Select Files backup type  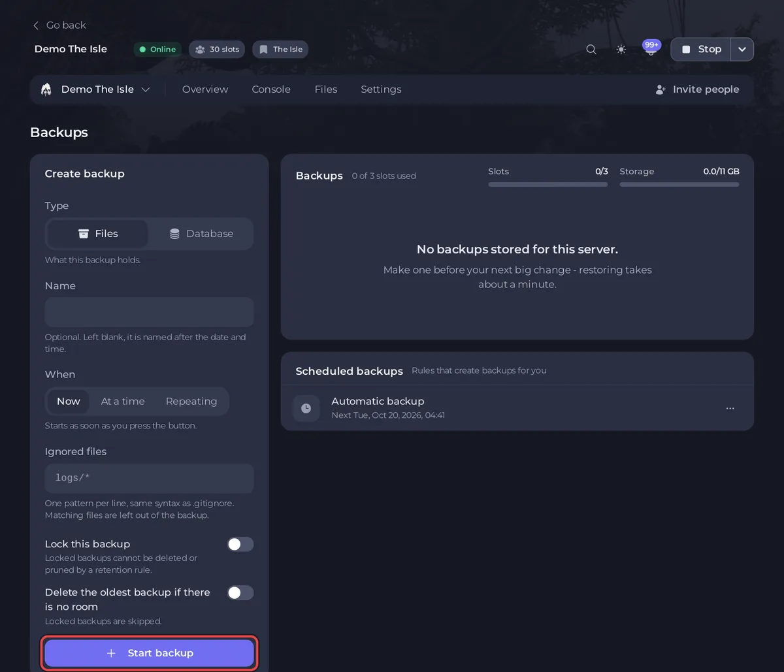pyautogui.click(x=98, y=234)
